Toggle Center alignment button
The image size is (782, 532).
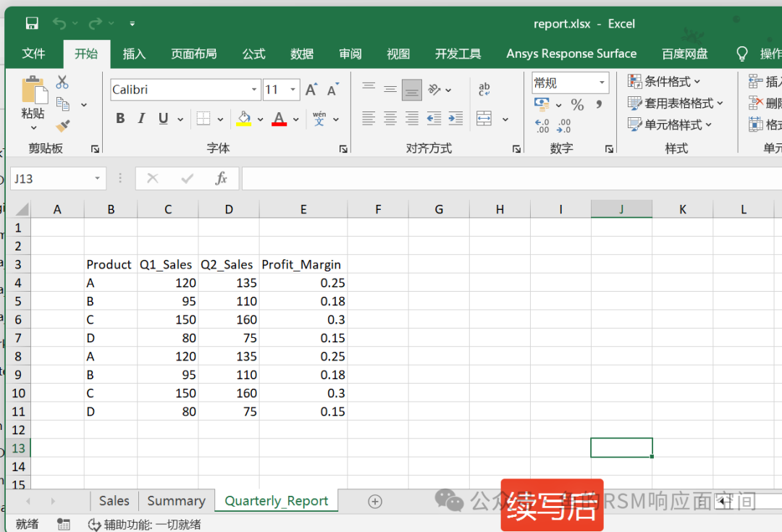click(390, 118)
